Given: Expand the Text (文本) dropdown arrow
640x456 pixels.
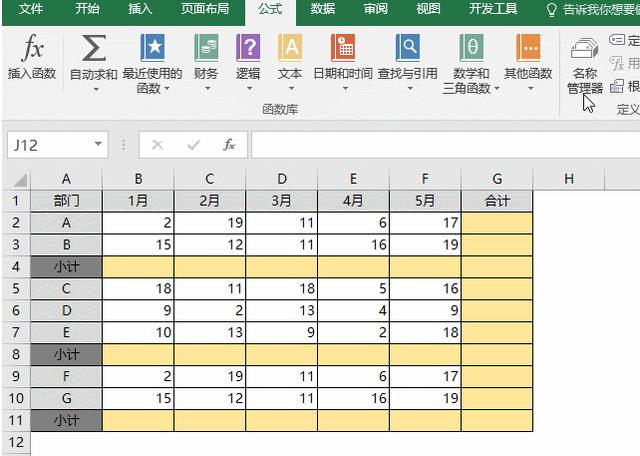Looking at the screenshot, I should pos(291,89).
